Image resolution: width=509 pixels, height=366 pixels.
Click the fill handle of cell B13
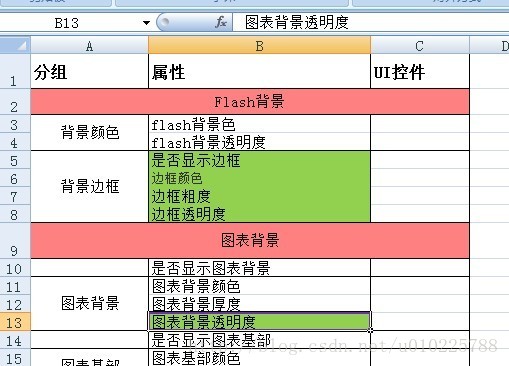370,330
